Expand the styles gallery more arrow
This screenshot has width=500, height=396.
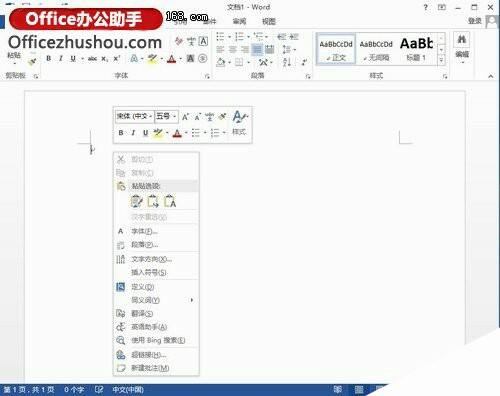(x=442, y=60)
